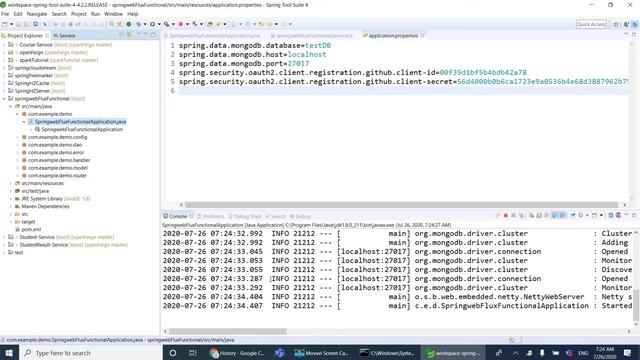This screenshot has width=640, height=360.
Task: Toggle Scroll Lock in Console
Action: tap(539, 216)
